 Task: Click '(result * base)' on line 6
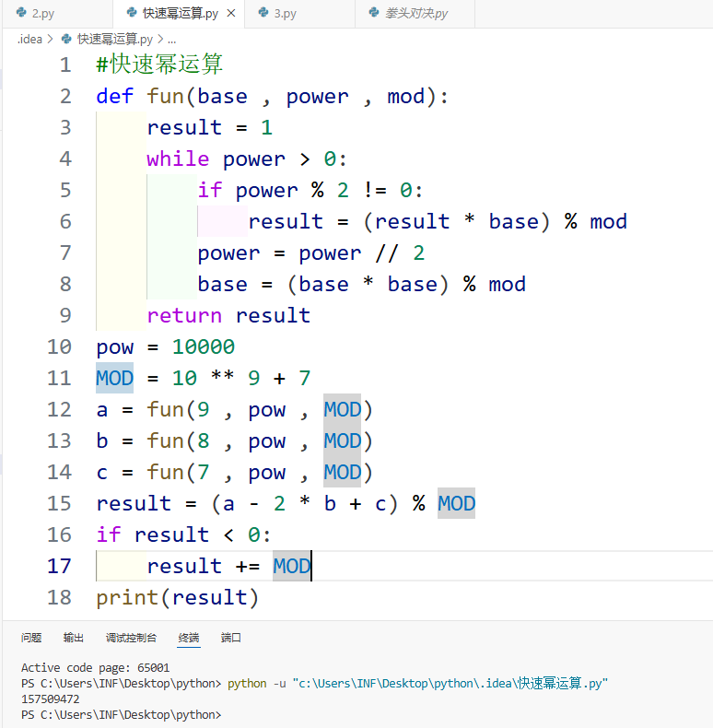[456, 221]
